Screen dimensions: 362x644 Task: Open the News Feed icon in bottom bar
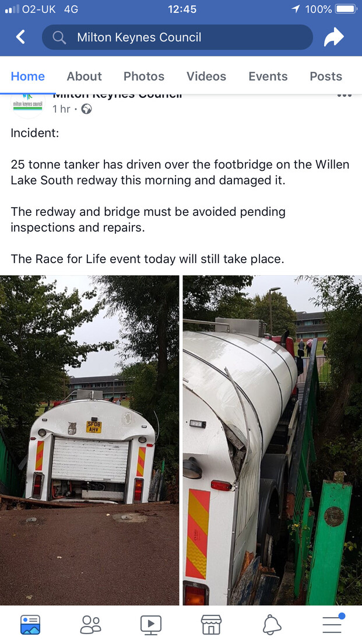[x=30, y=625]
